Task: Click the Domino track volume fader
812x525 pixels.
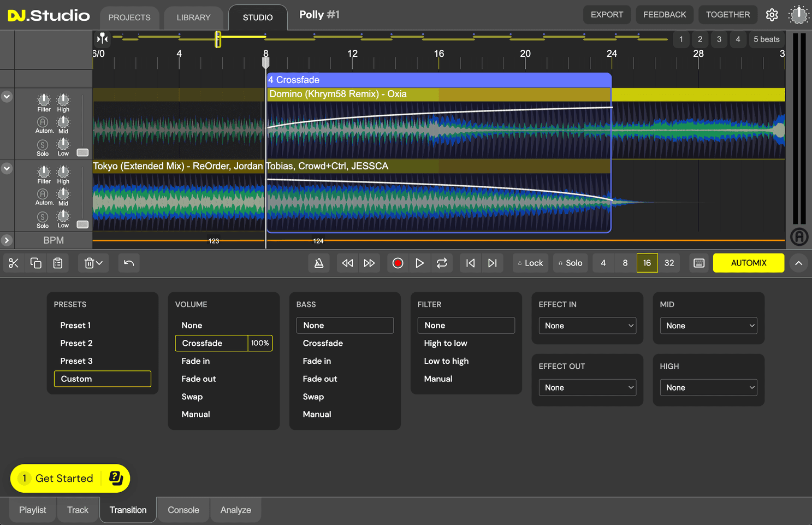Action: pyautogui.click(x=82, y=152)
